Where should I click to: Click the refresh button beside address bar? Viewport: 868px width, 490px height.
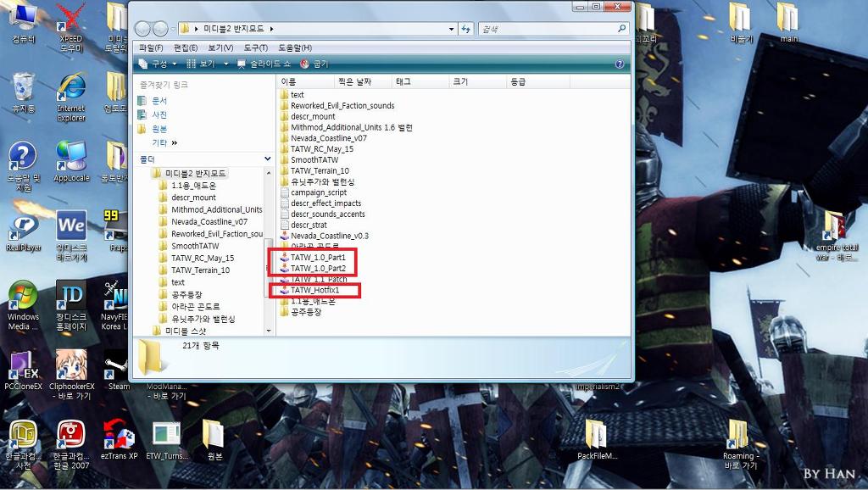click(465, 29)
